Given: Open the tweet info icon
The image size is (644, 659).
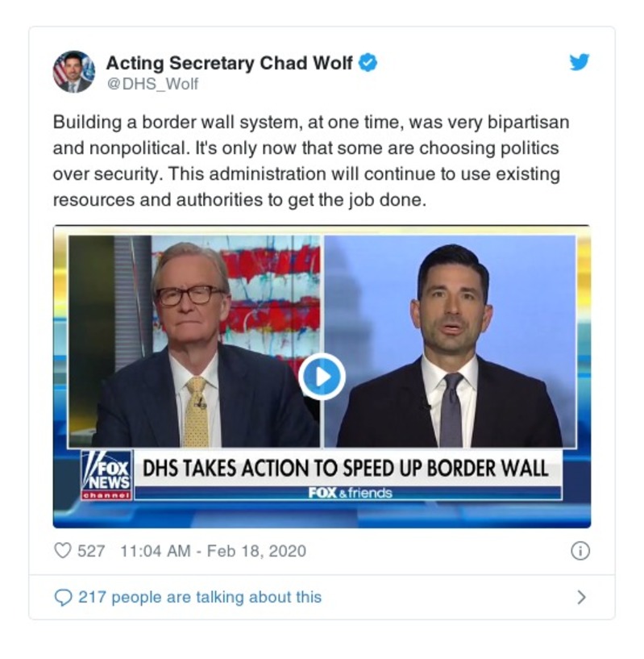Looking at the screenshot, I should click(x=580, y=551).
